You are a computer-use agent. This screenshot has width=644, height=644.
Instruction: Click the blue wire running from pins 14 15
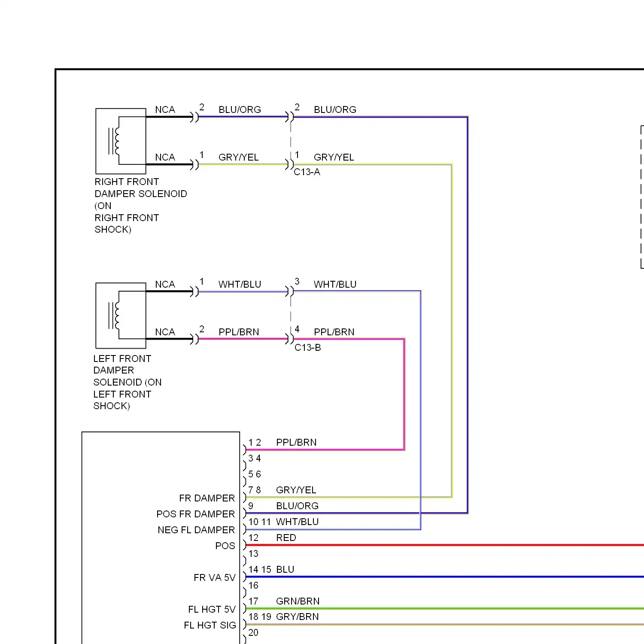click(x=444, y=577)
